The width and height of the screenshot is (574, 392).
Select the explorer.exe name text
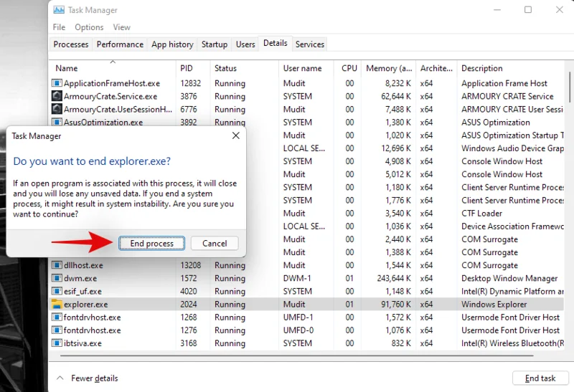point(85,305)
